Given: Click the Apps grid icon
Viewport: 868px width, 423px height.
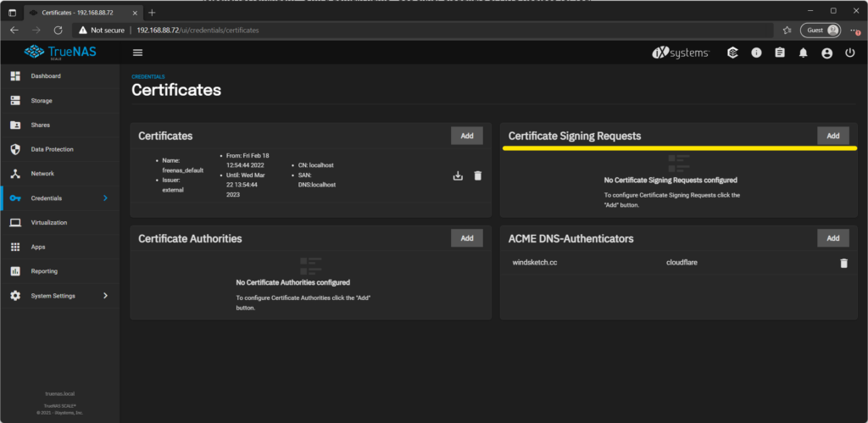Looking at the screenshot, I should point(15,247).
